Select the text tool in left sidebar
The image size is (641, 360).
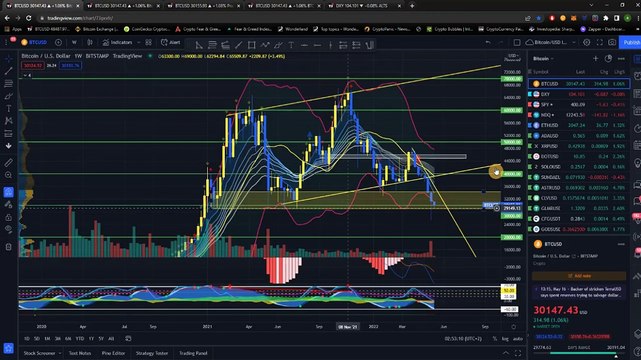[9, 109]
